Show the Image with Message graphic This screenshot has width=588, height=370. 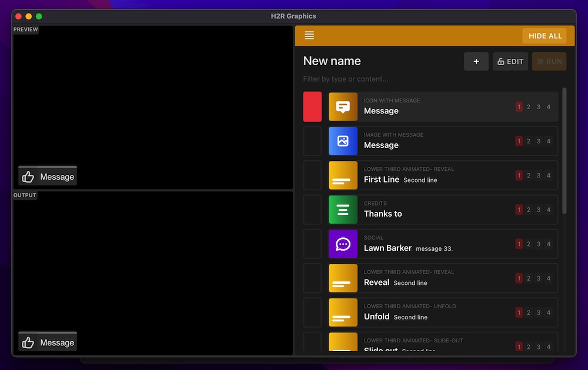312,141
